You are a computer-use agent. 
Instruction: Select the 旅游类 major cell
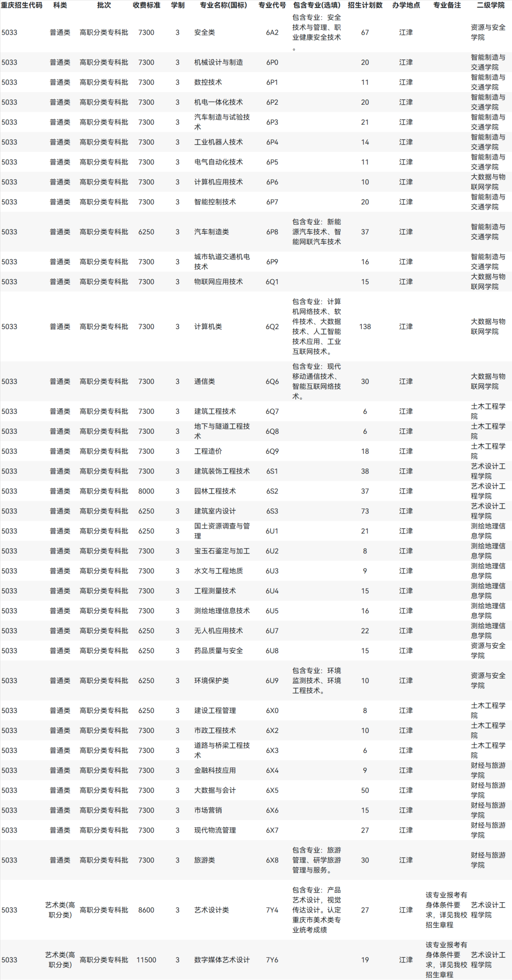tap(205, 860)
